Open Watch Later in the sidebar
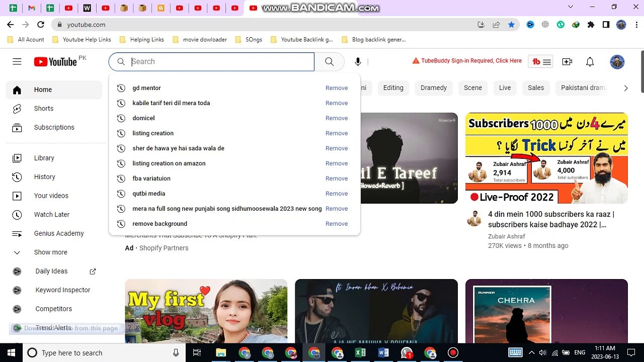Screen dimensions: 644x362 click(54, 214)
